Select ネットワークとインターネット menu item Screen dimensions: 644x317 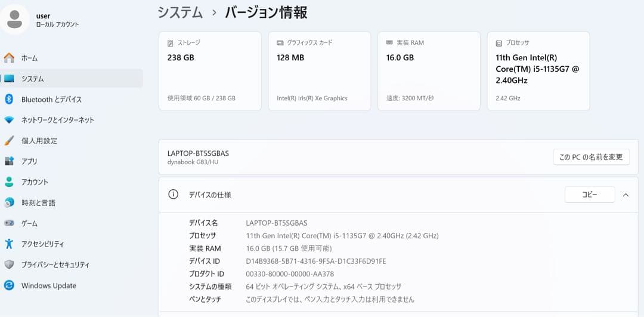click(x=72, y=120)
